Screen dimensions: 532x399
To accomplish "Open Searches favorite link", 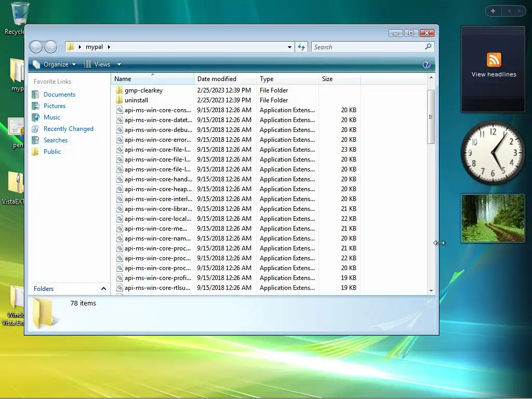I will [55, 140].
